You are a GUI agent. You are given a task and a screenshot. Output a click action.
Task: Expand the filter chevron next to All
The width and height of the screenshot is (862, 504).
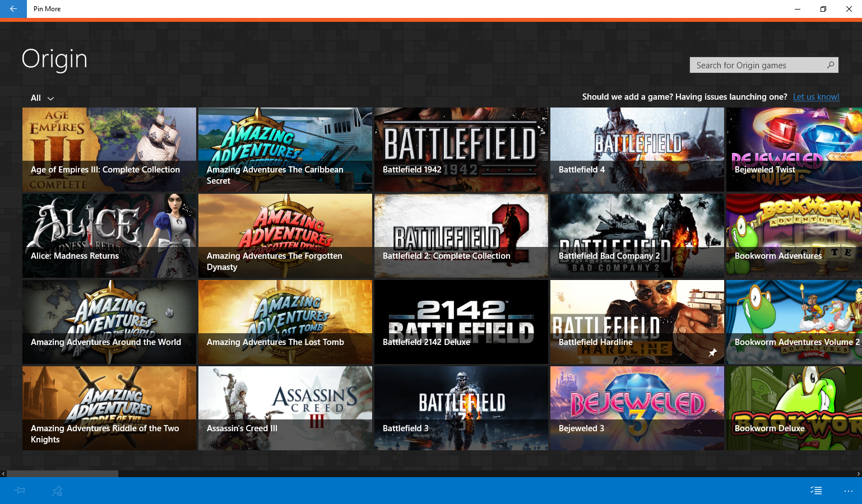[x=50, y=99]
